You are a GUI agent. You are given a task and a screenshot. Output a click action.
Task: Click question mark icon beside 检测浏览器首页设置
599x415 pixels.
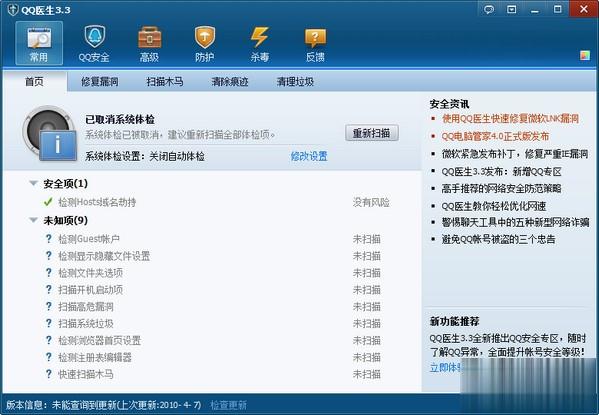49,340
